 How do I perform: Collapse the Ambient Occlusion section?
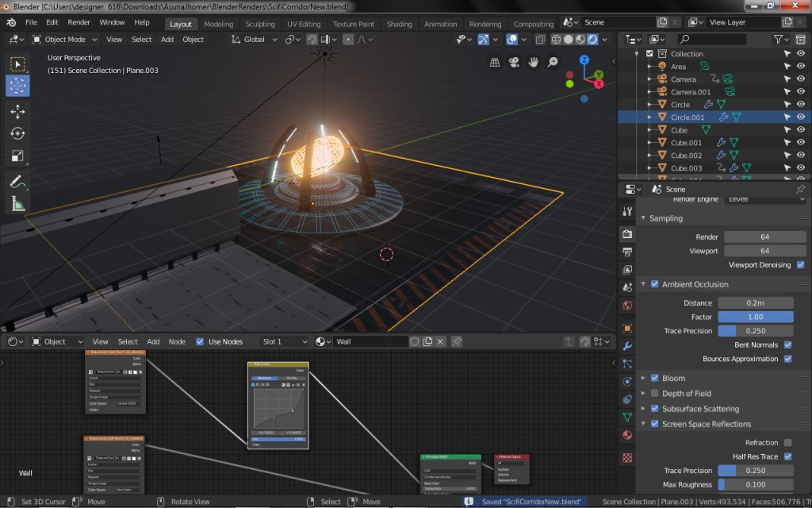[643, 283]
